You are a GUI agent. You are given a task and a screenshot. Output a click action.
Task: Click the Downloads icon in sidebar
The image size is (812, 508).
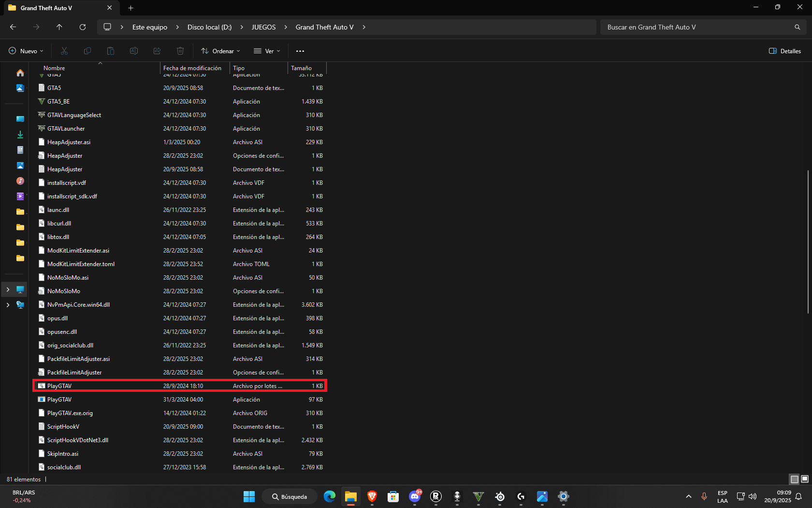coord(20,134)
